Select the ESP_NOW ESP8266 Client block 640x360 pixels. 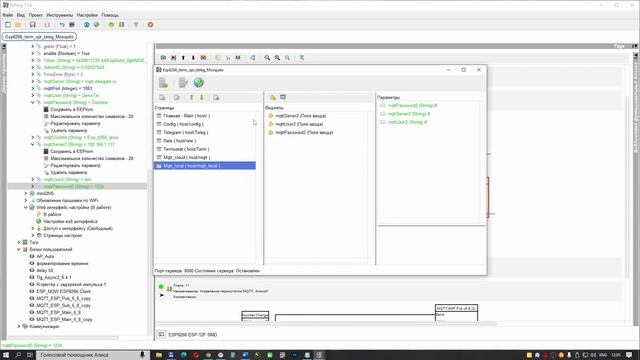(x=63, y=291)
